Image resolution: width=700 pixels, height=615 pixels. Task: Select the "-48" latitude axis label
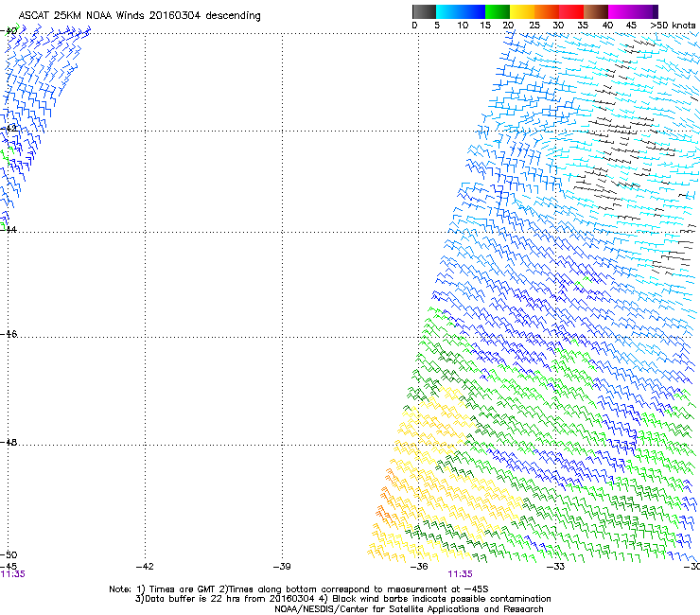pos(9,442)
